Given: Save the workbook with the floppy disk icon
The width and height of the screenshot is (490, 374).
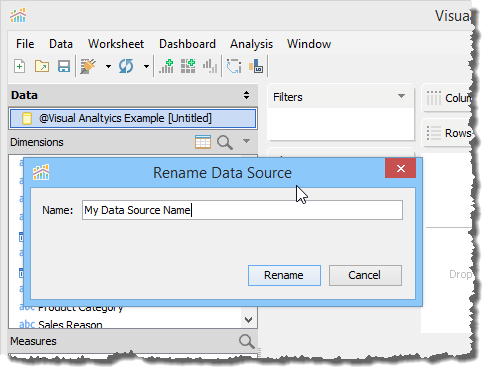Looking at the screenshot, I should point(64,66).
